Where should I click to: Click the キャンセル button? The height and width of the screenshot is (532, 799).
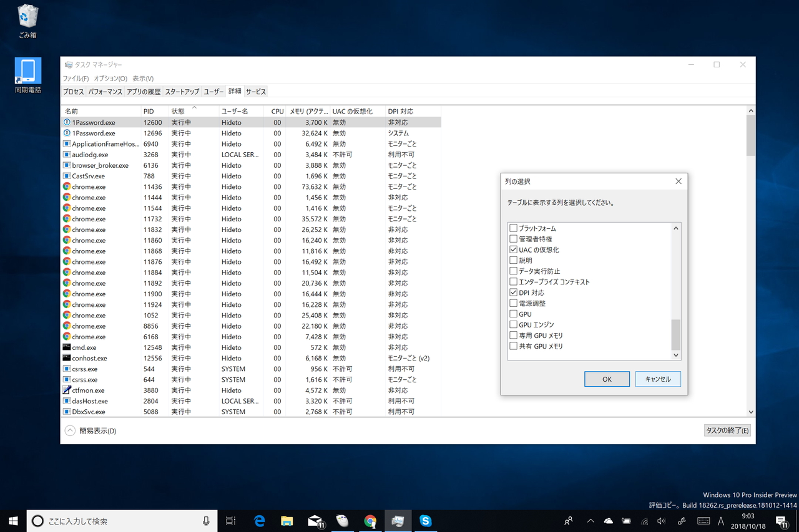[x=658, y=379]
